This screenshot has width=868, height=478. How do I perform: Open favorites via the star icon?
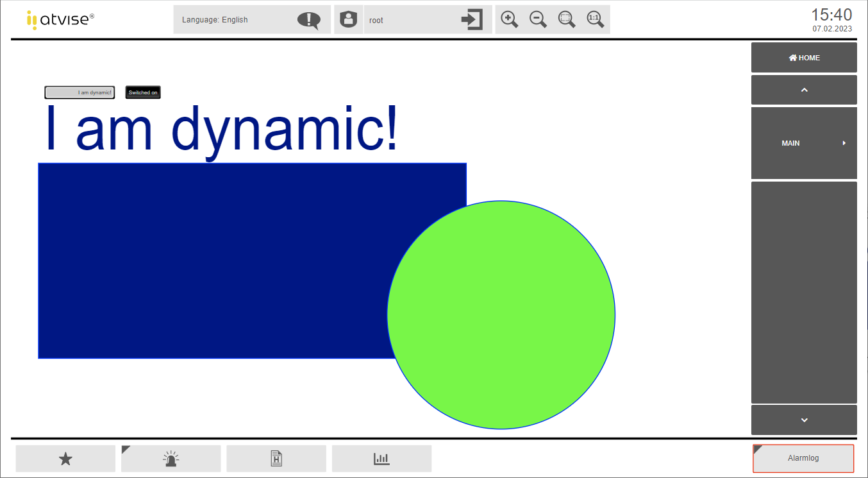[x=65, y=458]
